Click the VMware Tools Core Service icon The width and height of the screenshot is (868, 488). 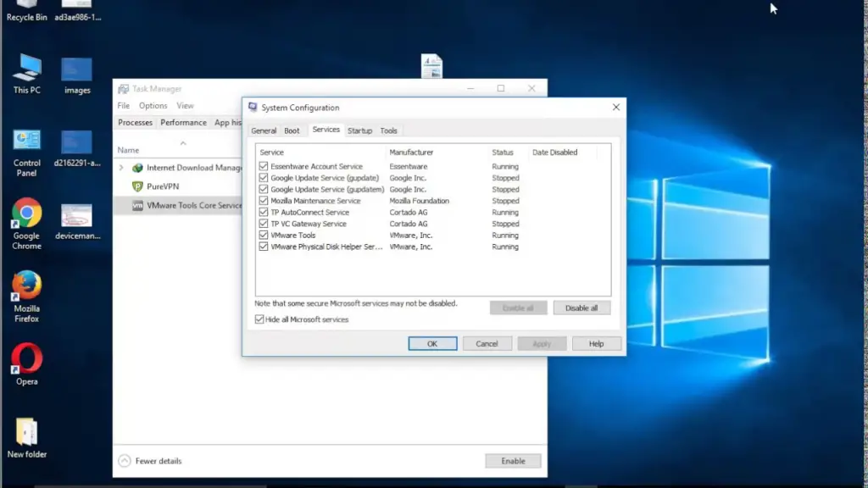[x=137, y=205]
